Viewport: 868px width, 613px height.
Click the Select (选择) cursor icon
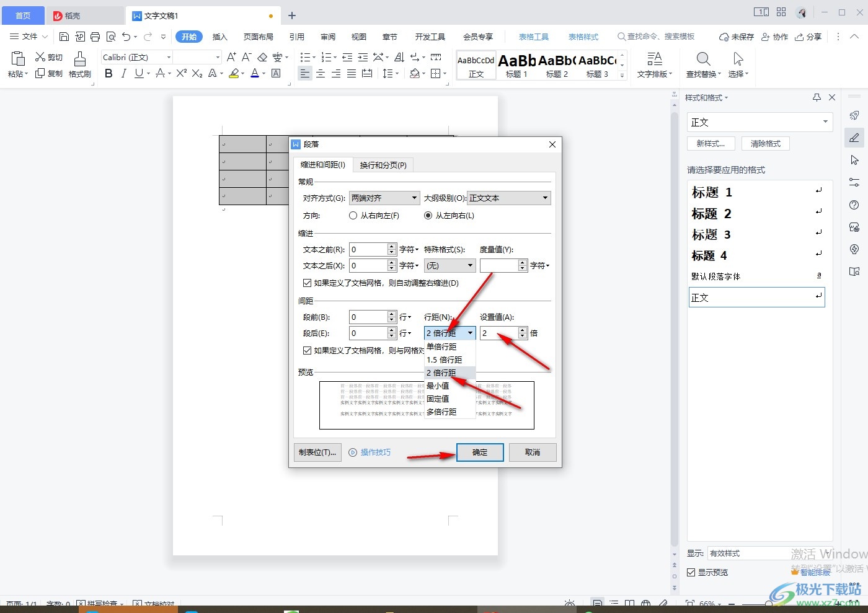coord(738,59)
